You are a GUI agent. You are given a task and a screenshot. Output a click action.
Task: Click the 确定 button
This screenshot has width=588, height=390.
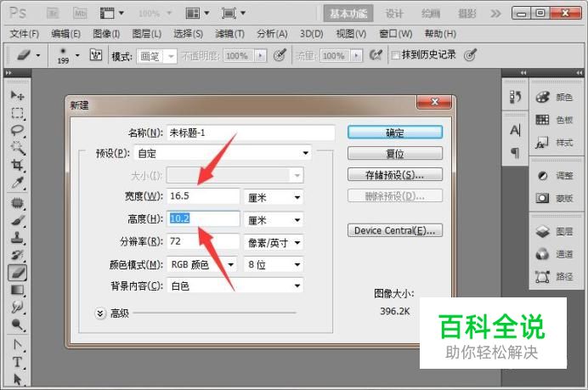pyautogui.click(x=395, y=133)
